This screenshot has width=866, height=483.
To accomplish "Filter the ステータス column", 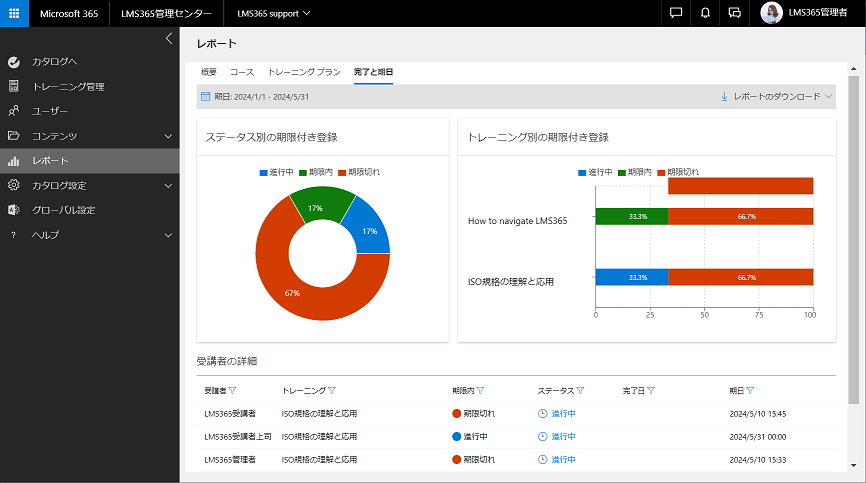I will [x=580, y=390].
